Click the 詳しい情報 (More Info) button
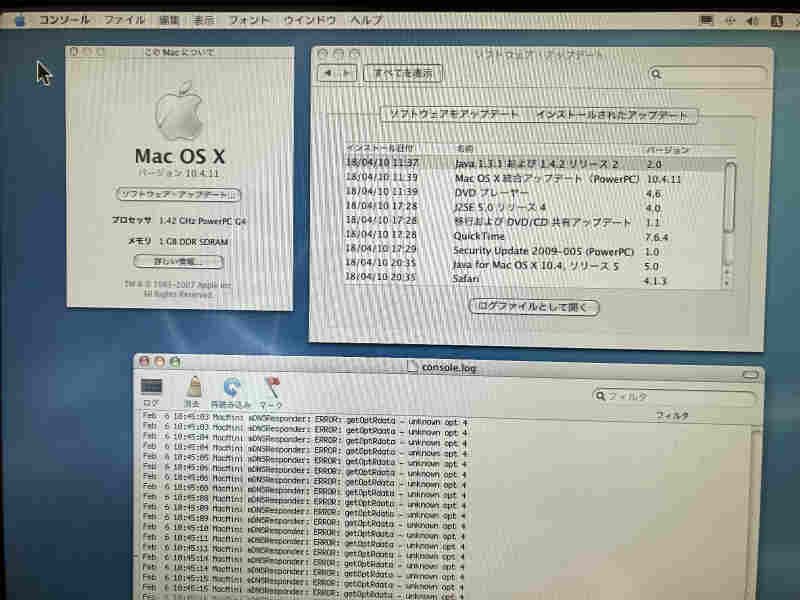Viewport: 800px width, 600px height. coord(179,262)
